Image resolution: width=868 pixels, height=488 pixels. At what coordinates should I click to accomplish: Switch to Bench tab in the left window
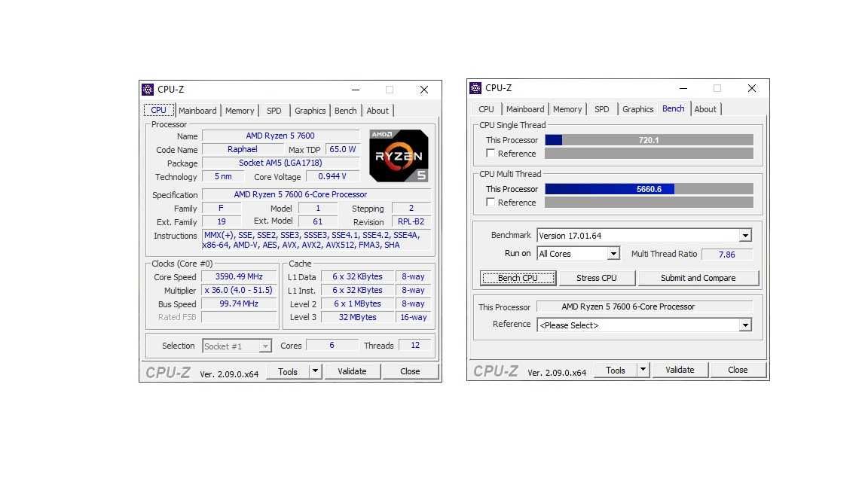[345, 111]
